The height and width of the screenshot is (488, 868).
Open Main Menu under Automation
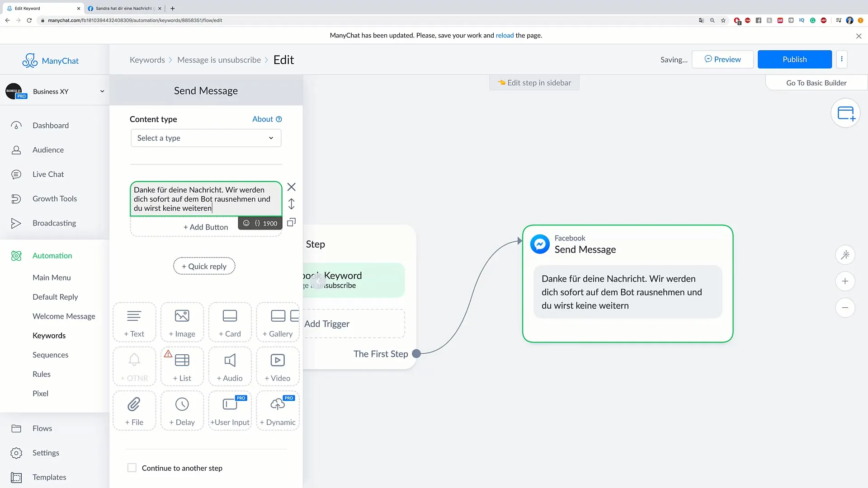point(52,277)
